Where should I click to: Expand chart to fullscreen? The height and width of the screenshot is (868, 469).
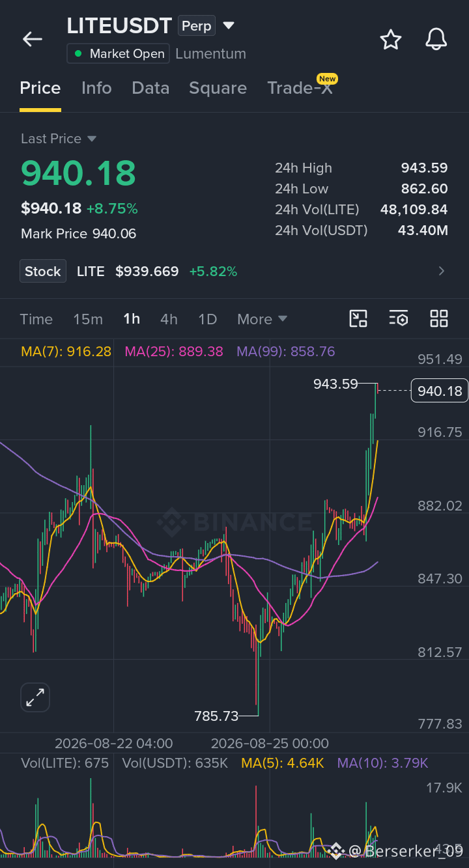(x=35, y=698)
